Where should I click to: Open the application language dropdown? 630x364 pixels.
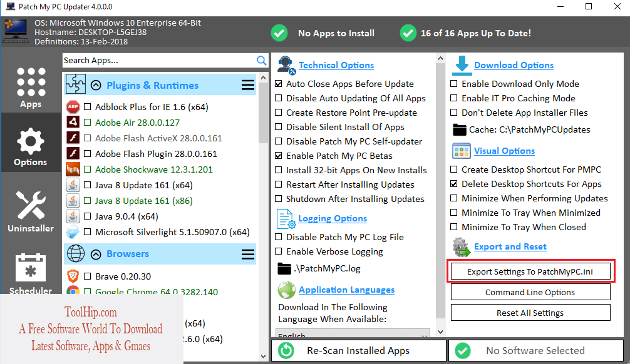pyautogui.click(x=353, y=334)
